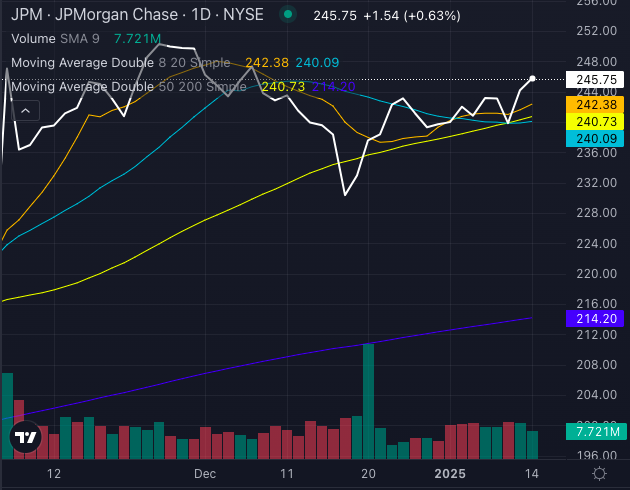
Task: Click the TradingView logo badge
Action: pos(26,437)
